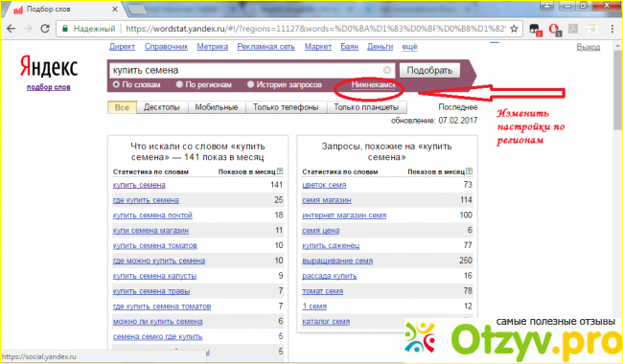Open similar query выращивание семя
623x364 pixels.
pos(337,261)
